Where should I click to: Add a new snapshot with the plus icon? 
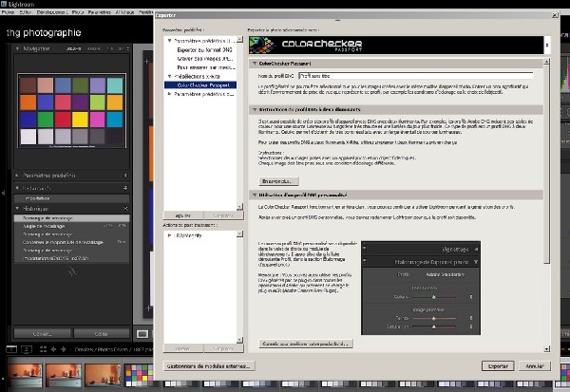(x=125, y=188)
